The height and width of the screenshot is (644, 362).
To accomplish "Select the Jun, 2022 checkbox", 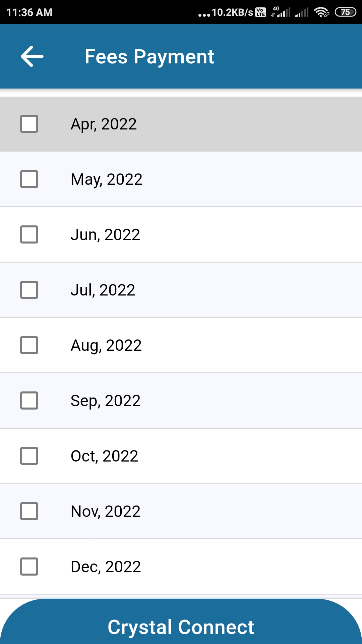I will pyautogui.click(x=29, y=234).
